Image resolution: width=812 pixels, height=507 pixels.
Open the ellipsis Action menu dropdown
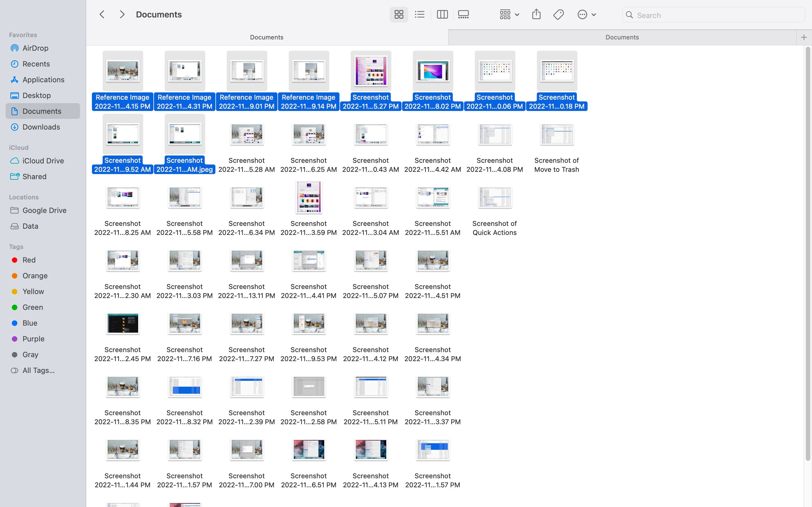586,15
